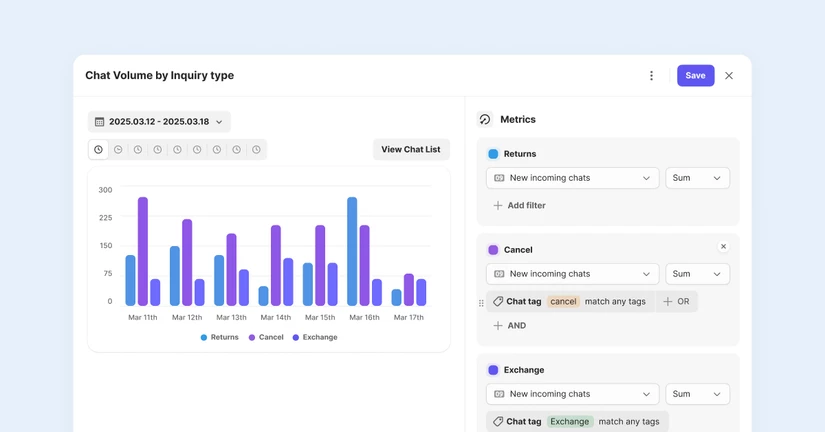Open Exchange's New incoming chats dropdown

[x=572, y=394]
